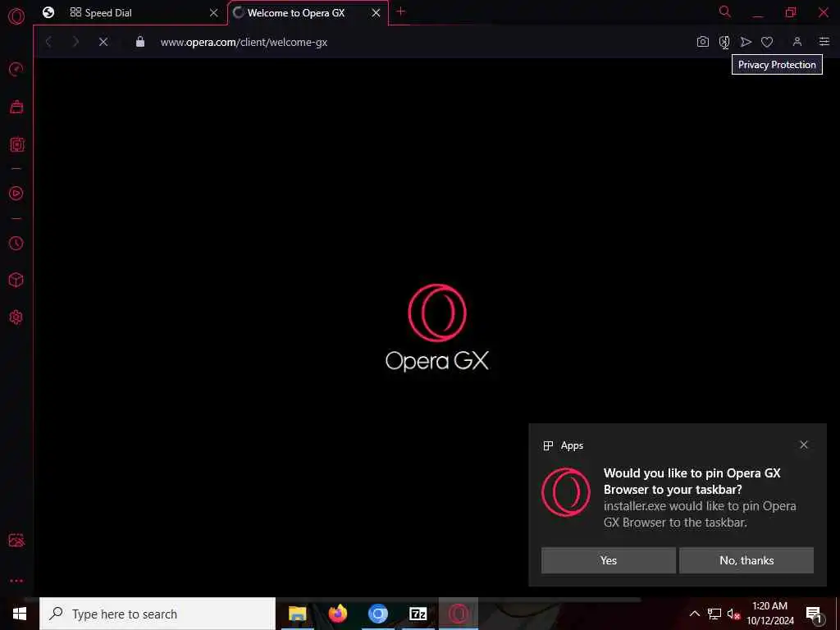The image size is (840, 630).
Task: Open the Action Center notifications
Action: pos(814,614)
